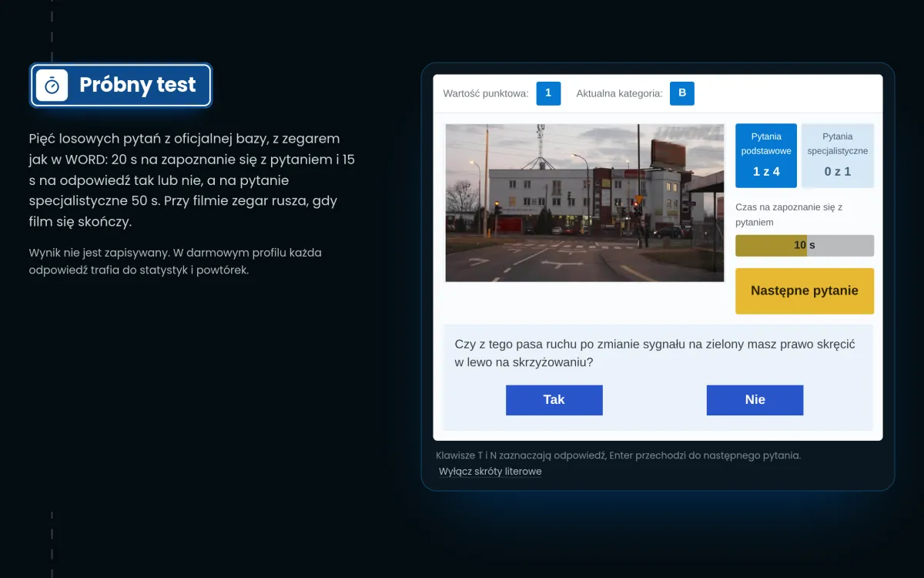Click the Wartość punktowa label
924x578 pixels.
(486, 93)
